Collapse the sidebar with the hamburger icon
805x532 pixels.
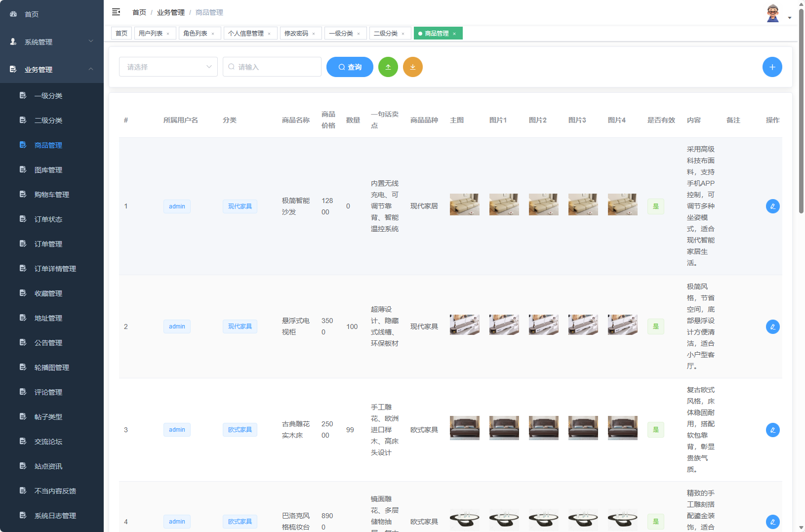[116, 12]
